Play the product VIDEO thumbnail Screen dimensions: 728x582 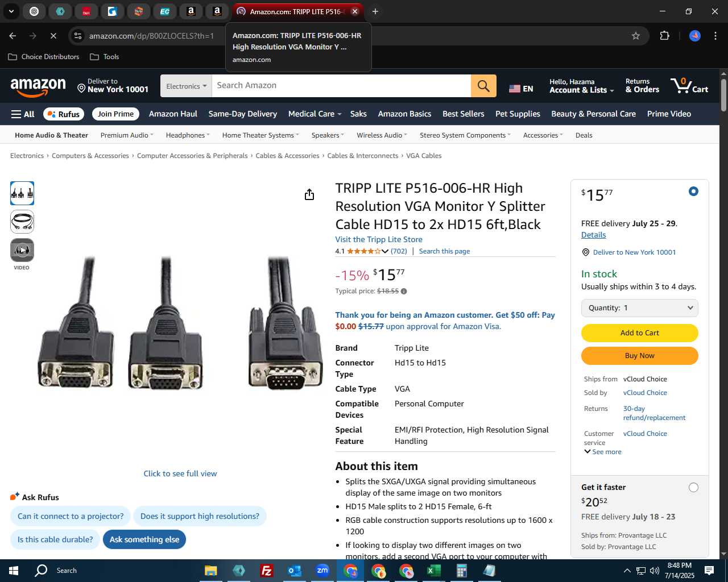(x=22, y=250)
